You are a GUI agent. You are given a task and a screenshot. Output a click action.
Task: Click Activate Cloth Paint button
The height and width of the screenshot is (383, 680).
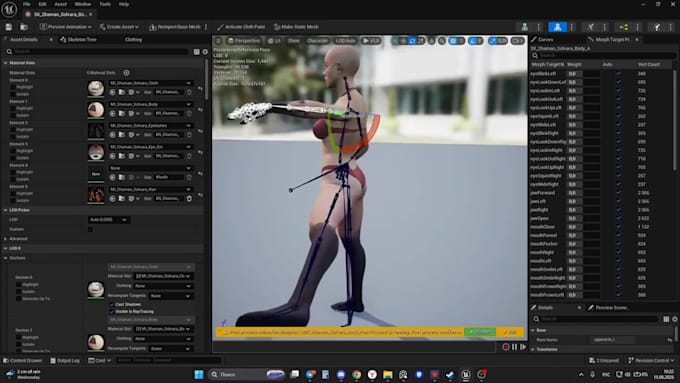[x=241, y=27]
